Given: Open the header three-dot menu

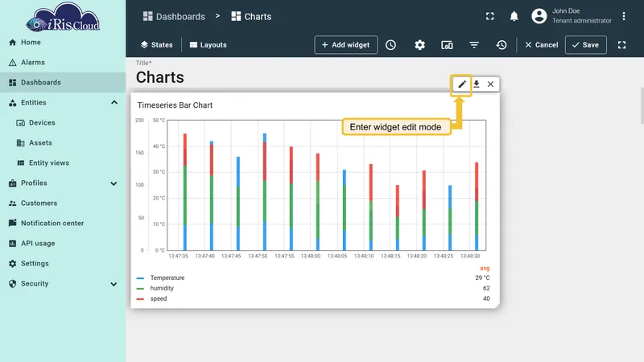Looking at the screenshot, I should [x=623, y=16].
